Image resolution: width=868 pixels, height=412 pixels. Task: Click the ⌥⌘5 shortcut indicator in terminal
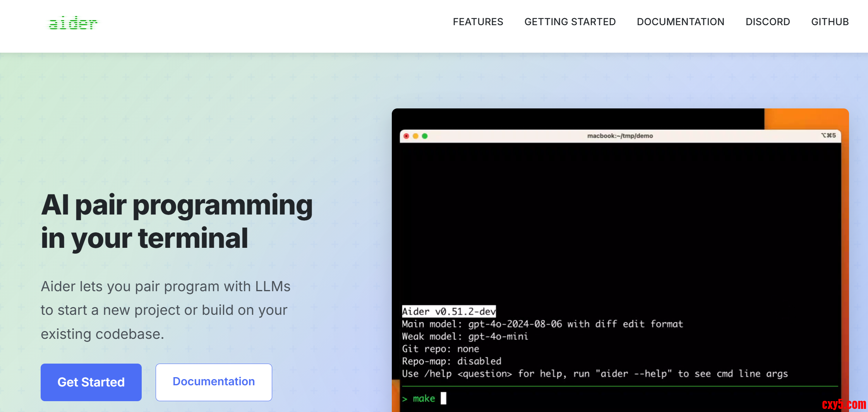click(828, 136)
